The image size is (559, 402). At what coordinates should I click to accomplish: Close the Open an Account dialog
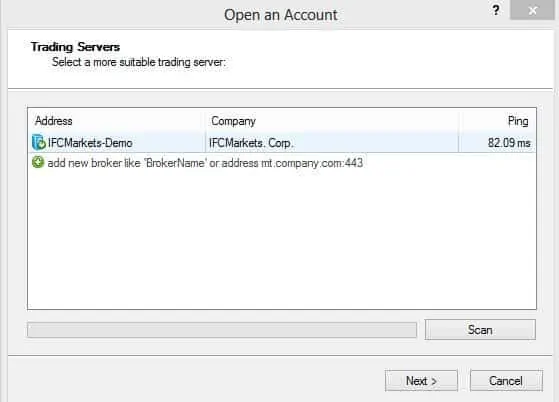click(x=532, y=10)
